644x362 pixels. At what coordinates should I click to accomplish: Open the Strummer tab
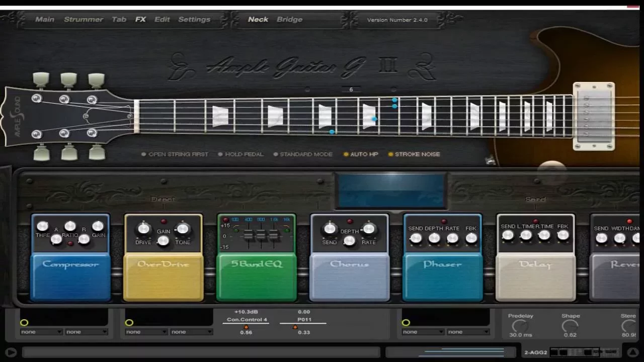point(84,20)
